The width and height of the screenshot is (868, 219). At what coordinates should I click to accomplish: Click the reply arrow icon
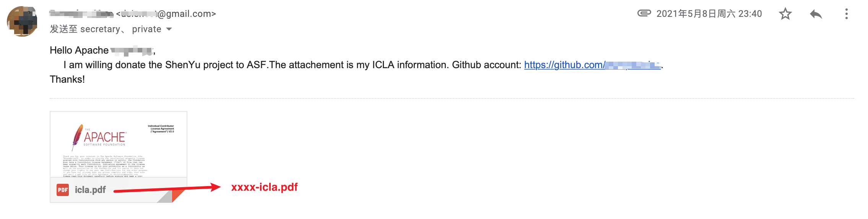[816, 14]
